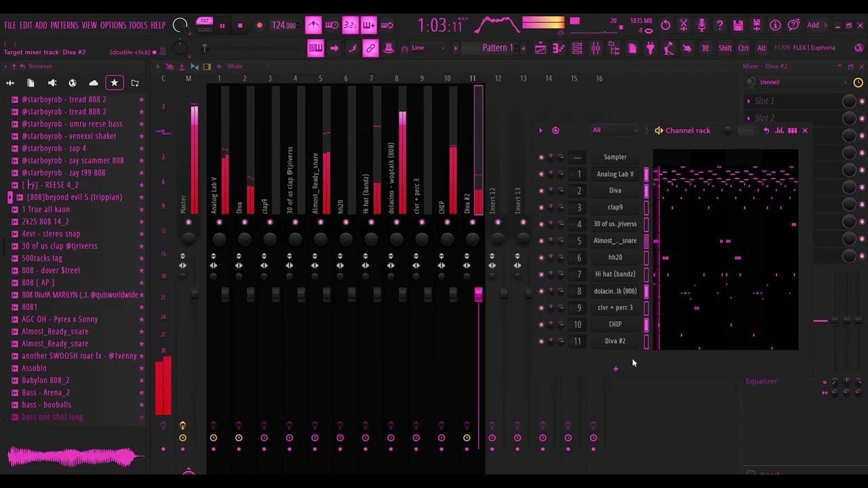Open the VIEW menu
Screen dimensions: 868x488
tap(90, 25)
